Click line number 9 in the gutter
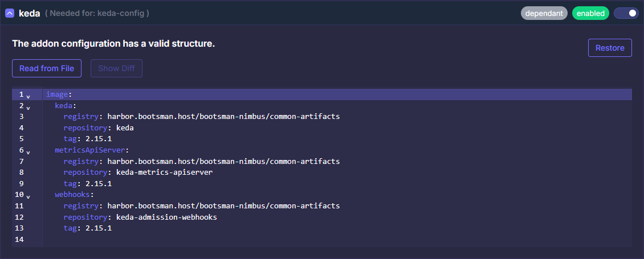The height and width of the screenshot is (259, 644). click(x=21, y=184)
